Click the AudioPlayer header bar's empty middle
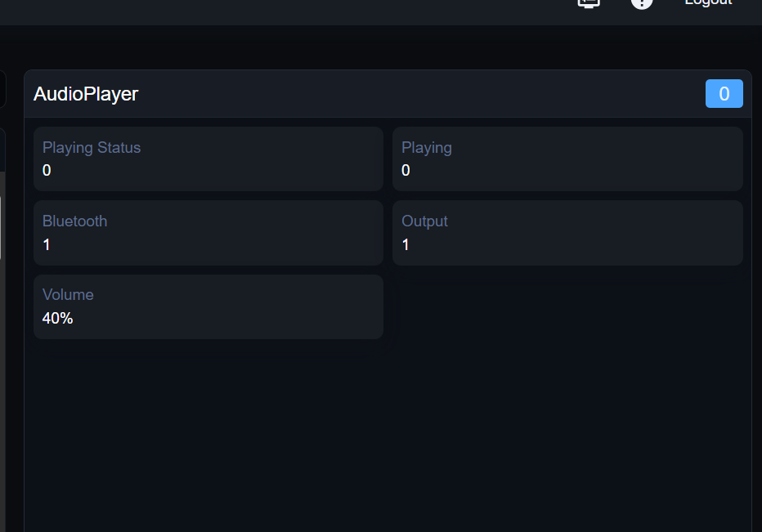This screenshot has width=762, height=532. pos(409,94)
